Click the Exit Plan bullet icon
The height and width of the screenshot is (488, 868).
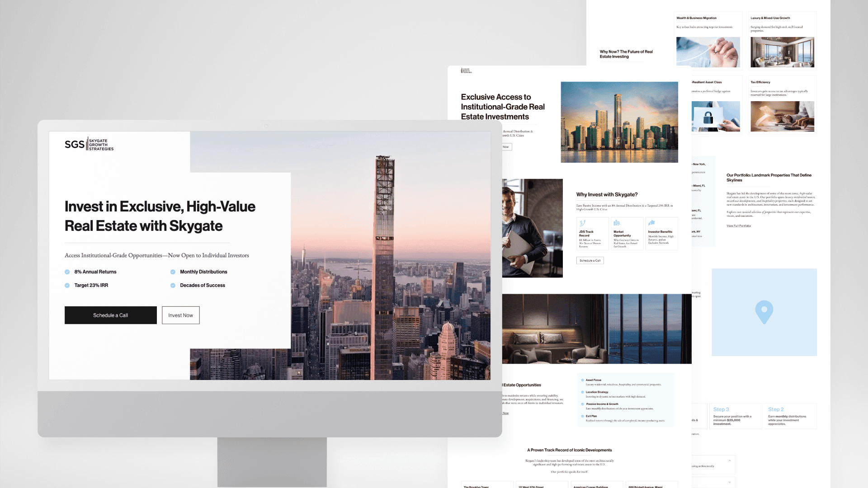pos(582,416)
